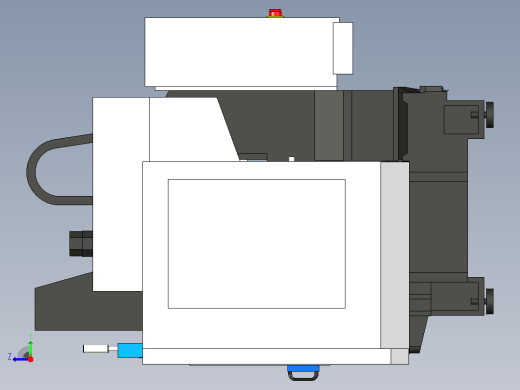The width and height of the screenshot is (520, 390).
Task: Select the black hex fitting on left side
Action: [x=81, y=244]
